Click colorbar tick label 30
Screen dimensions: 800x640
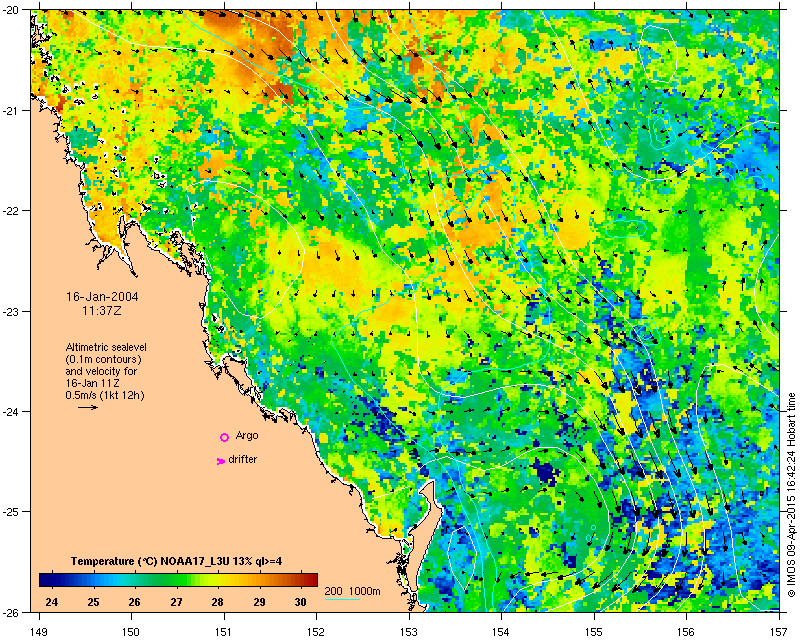(x=301, y=602)
